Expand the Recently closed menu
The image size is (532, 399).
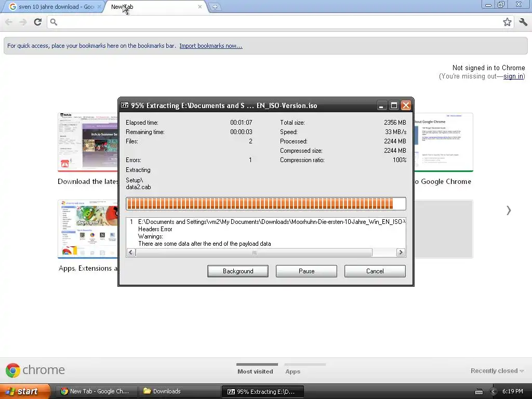497,371
